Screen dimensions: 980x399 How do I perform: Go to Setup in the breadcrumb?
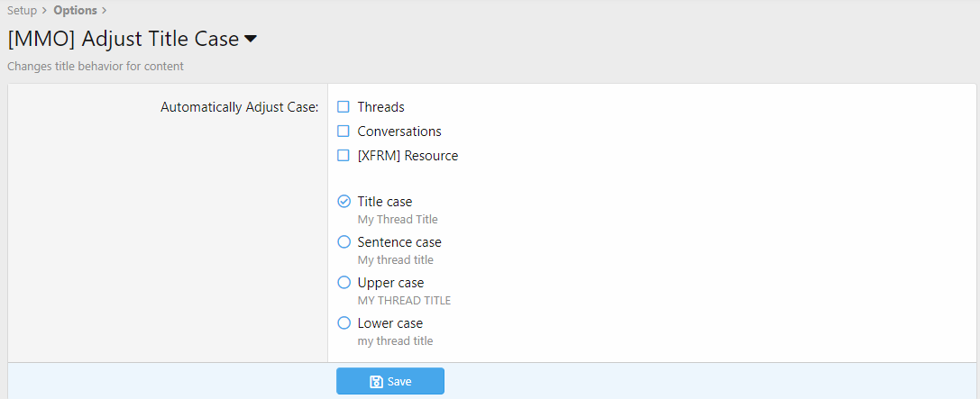[22, 11]
